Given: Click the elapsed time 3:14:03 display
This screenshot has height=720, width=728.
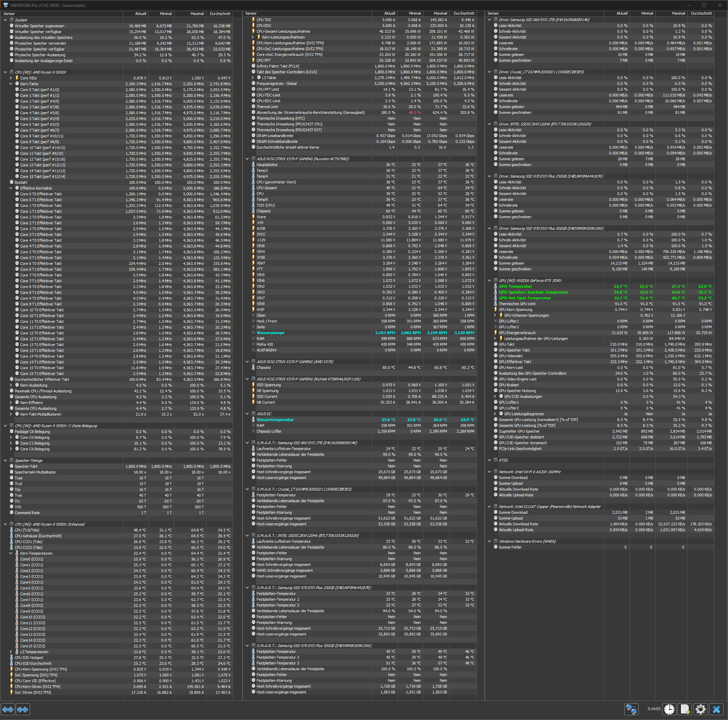Looking at the screenshot, I should pos(653,709).
